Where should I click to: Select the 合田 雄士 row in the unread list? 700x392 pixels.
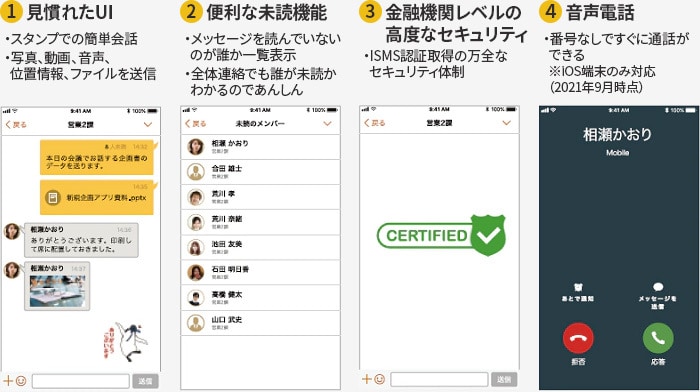[x=260, y=172]
